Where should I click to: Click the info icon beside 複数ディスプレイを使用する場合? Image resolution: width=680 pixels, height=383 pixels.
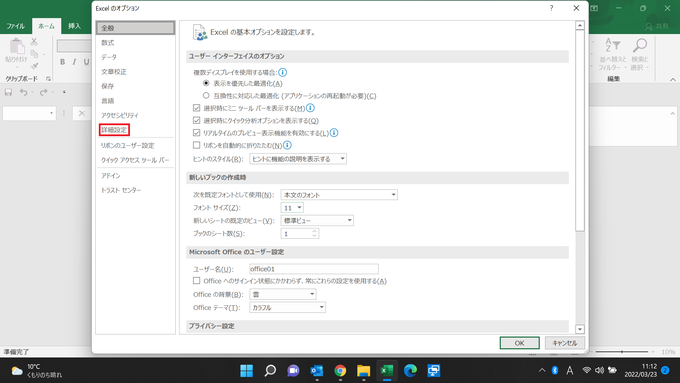click(283, 72)
